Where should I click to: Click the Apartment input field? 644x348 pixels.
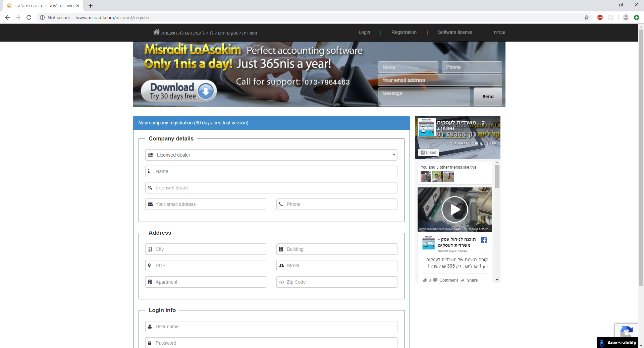206,282
